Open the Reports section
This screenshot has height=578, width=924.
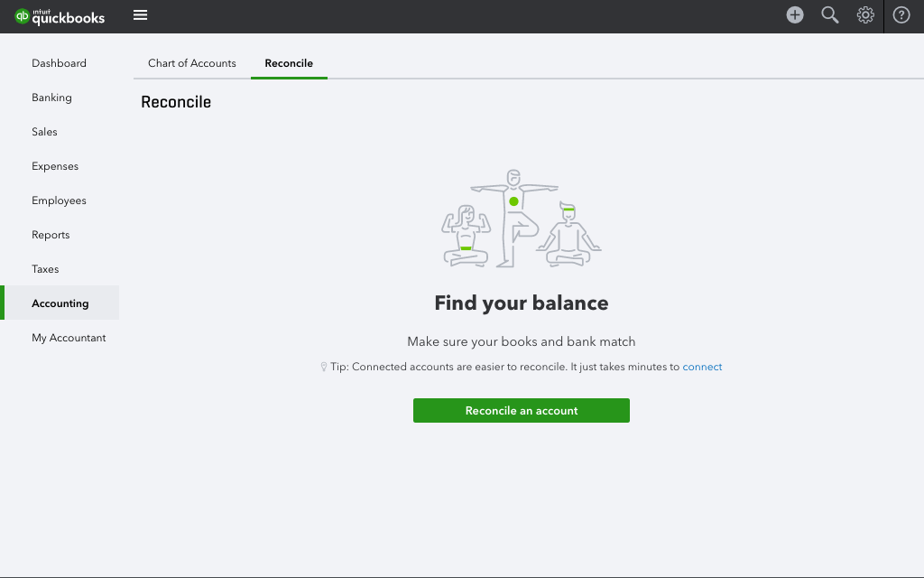[51, 235]
